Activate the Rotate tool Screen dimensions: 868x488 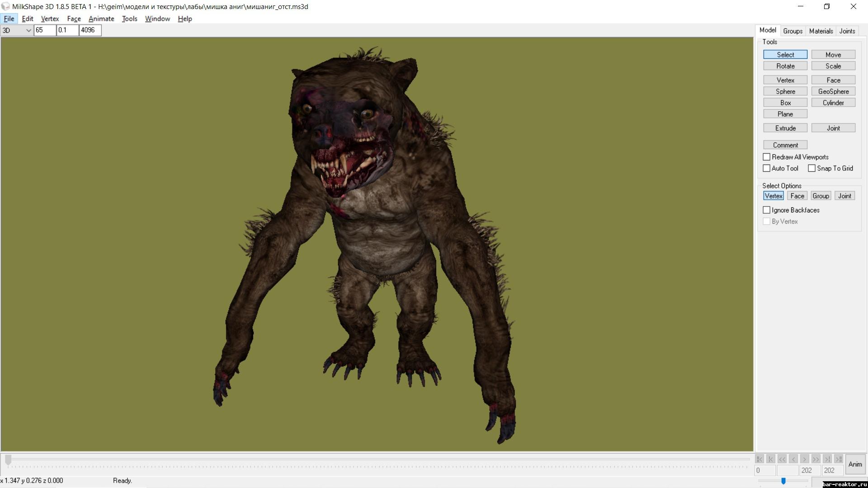[785, 66]
